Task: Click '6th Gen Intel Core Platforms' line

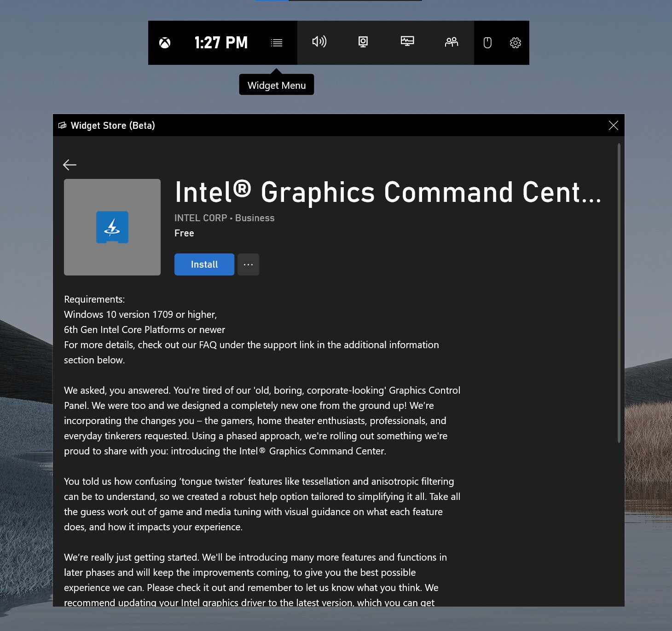Action: pyautogui.click(x=145, y=330)
